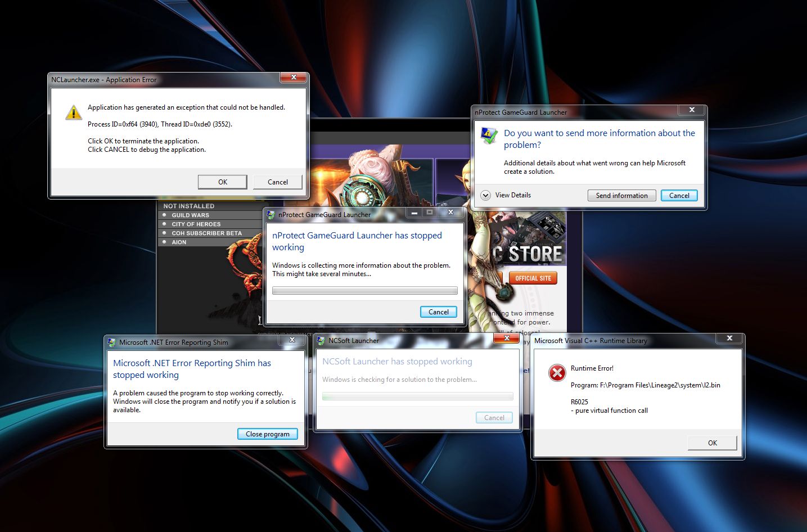The height and width of the screenshot is (532, 807).
Task: Click the NCSoft Launcher title bar icon
Action: pyautogui.click(x=321, y=340)
